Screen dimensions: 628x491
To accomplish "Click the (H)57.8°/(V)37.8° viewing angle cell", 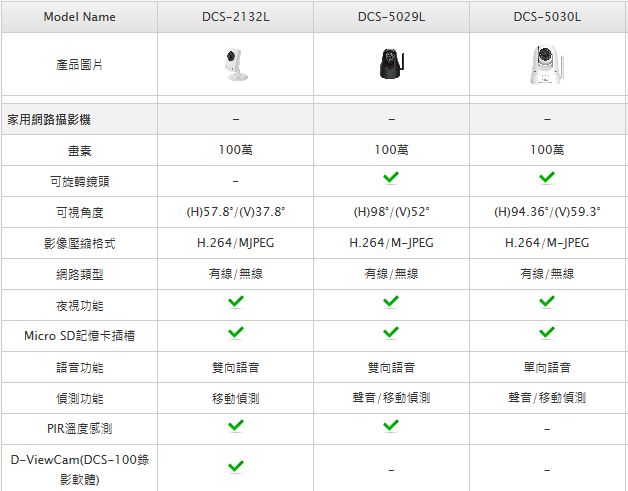I will (236, 212).
